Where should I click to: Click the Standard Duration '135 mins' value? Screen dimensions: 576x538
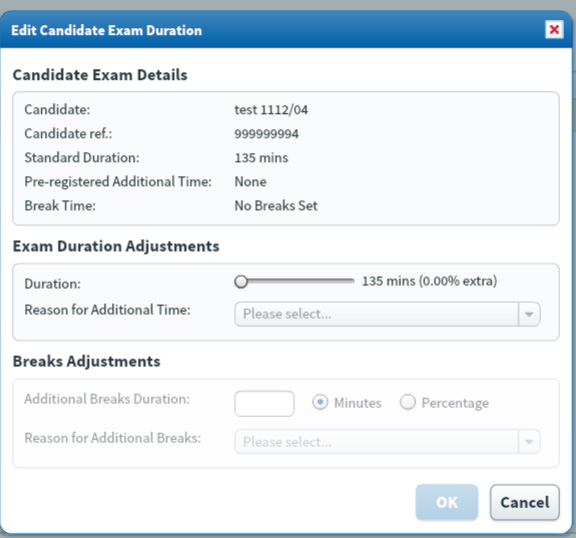pos(261,158)
